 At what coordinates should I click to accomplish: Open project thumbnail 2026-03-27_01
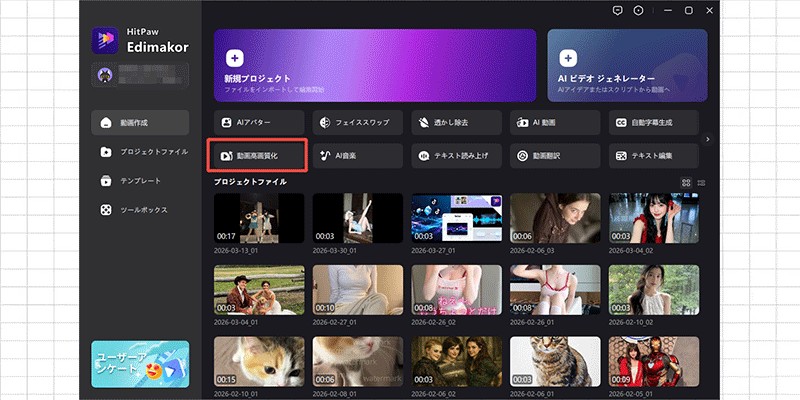(457, 218)
